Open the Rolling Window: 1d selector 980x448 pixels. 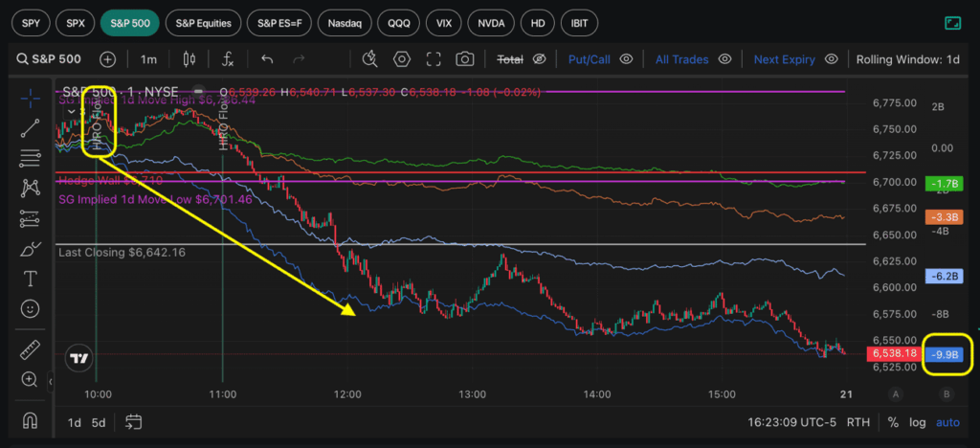point(907,59)
